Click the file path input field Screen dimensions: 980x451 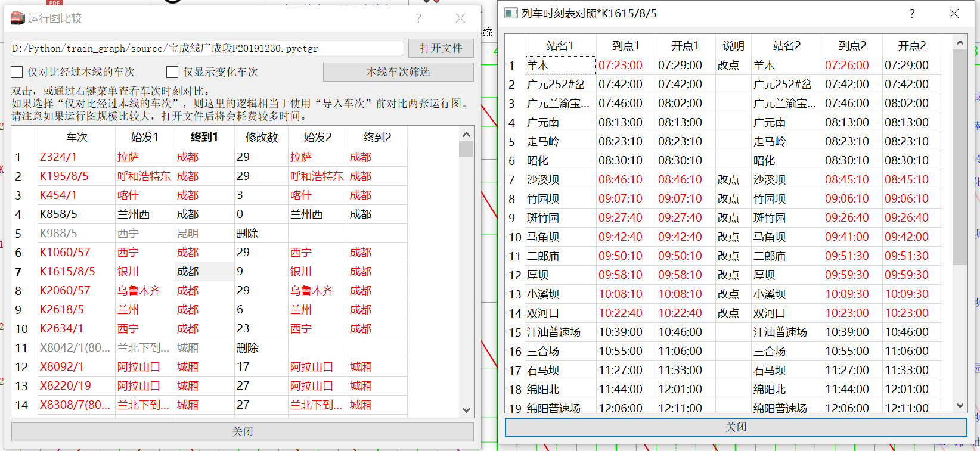click(207, 48)
